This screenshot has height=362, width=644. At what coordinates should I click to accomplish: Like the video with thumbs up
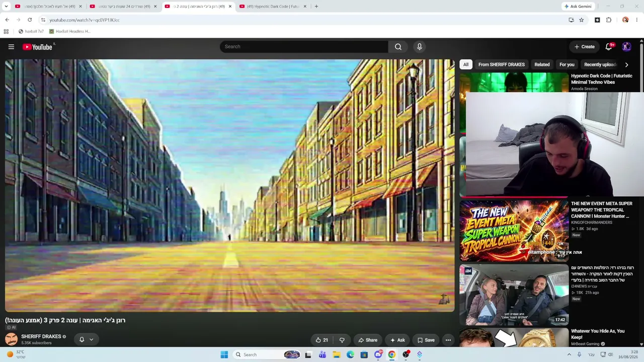321,340
